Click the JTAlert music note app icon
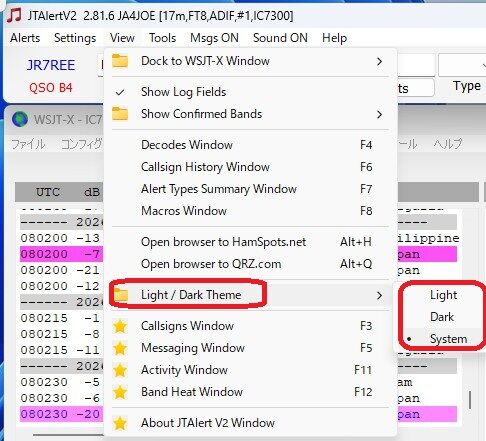Screen dimensions: 486x441 point(14,15)
